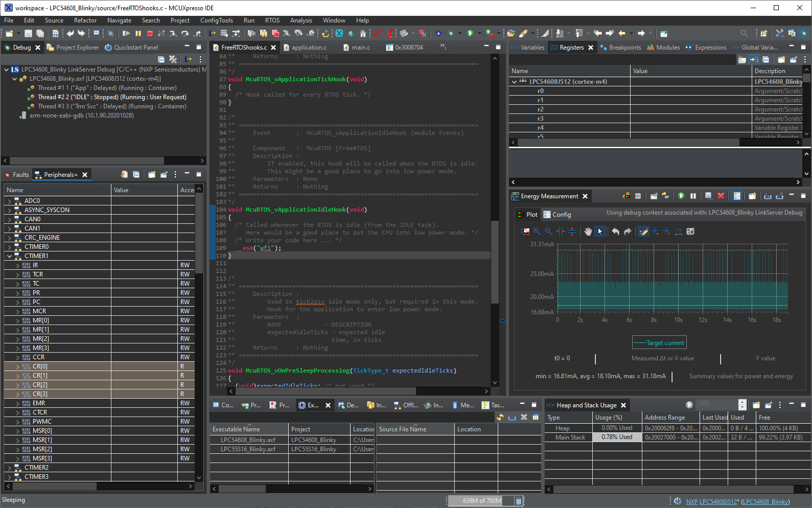Expand the ADC0 peripheral node
The image size is (812, 508).
pos(9,201)
